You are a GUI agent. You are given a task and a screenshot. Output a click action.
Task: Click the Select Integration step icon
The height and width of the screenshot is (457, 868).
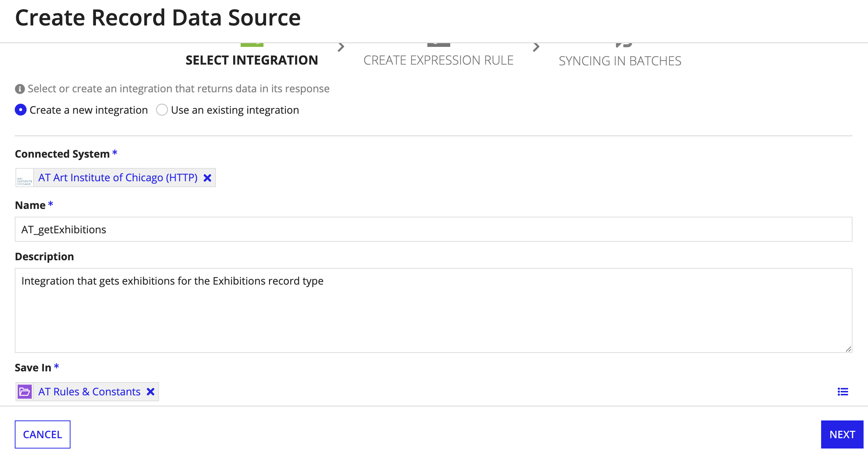pyautogui.click(x=252, y=45)
